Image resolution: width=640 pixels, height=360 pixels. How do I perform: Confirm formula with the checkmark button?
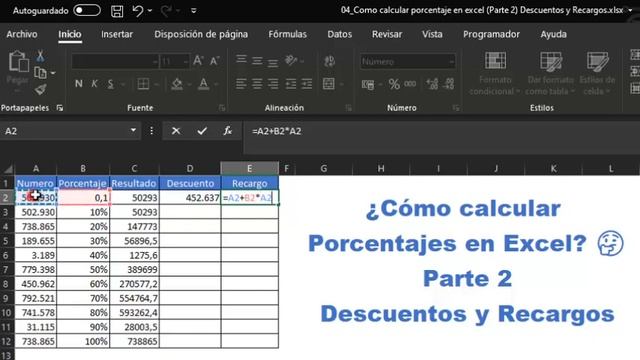(x=202, y=131)
